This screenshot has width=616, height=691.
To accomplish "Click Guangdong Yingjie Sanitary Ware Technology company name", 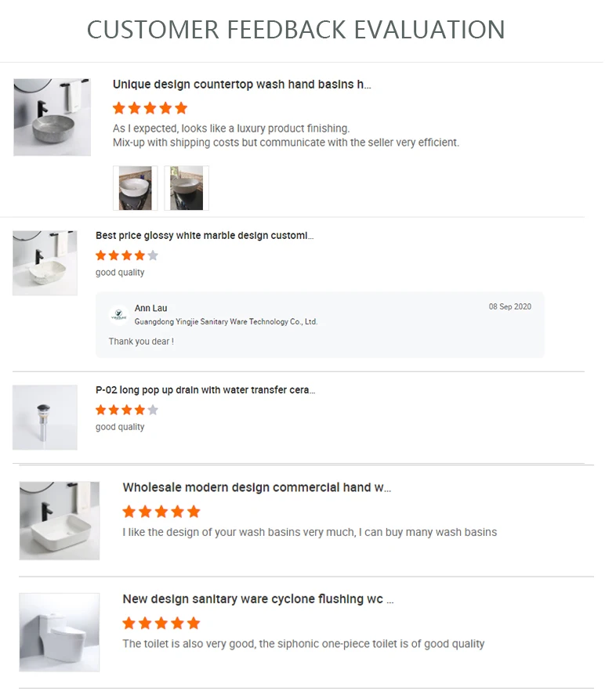I will tap(226, 322).
